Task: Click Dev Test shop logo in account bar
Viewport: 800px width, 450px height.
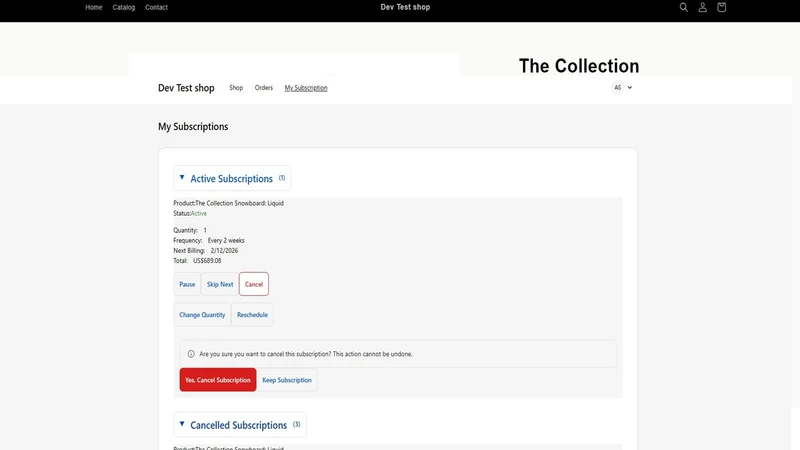Action: click(x=186, y=88)
